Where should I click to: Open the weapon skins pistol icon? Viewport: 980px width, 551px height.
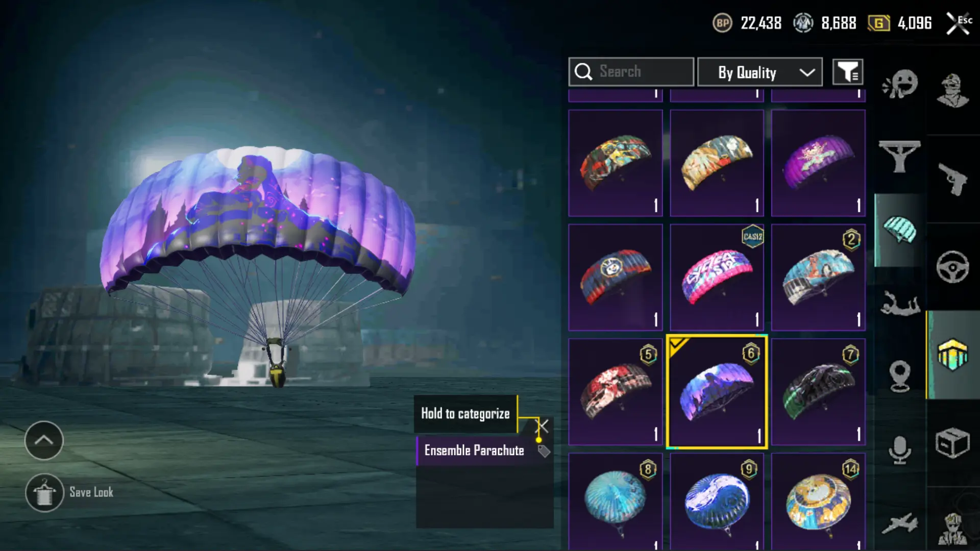coord(952,179)
